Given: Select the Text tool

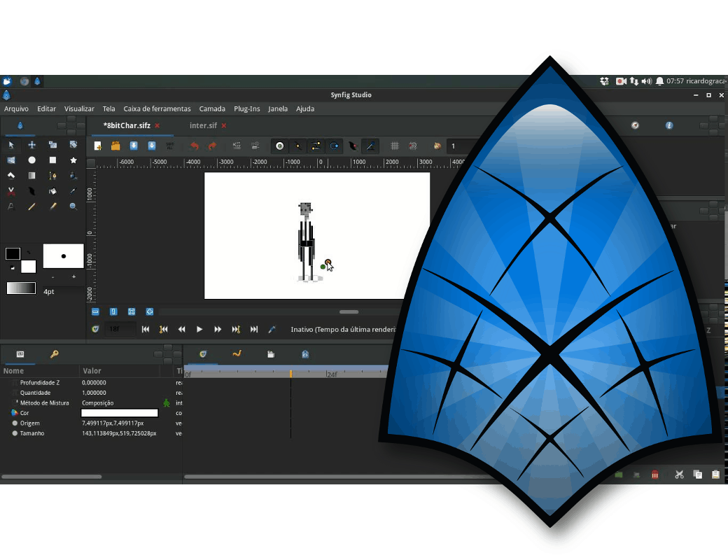Looking at the screenshot, I should coord(11,206).
